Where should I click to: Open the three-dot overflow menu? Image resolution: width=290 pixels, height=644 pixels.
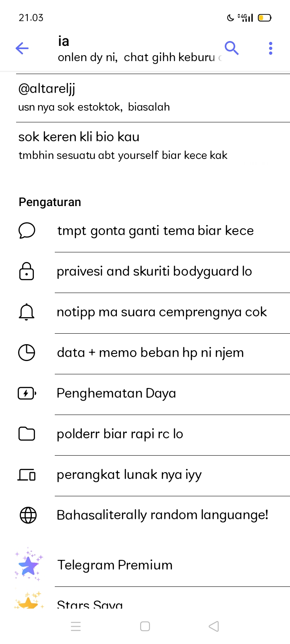tap(271, 48)
